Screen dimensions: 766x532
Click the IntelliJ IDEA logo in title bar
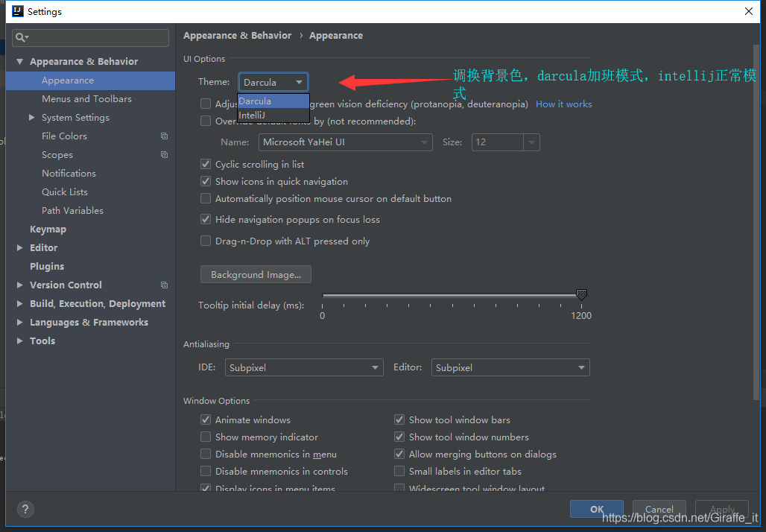(x=18, y=11)
